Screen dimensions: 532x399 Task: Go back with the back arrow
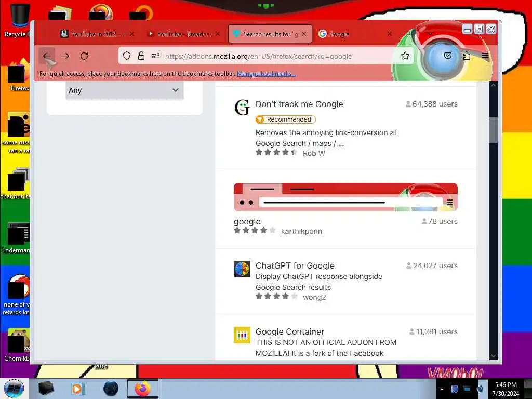click(x=47, y=56)
